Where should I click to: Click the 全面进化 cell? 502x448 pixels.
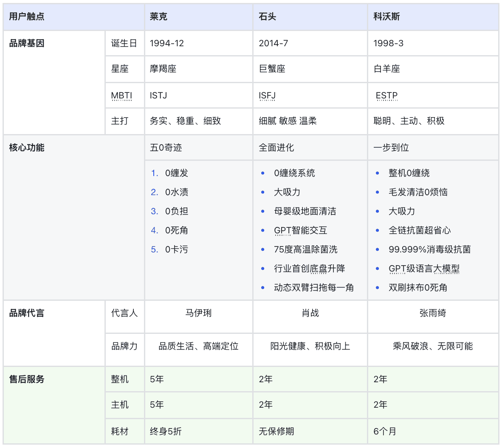point(310,148)
